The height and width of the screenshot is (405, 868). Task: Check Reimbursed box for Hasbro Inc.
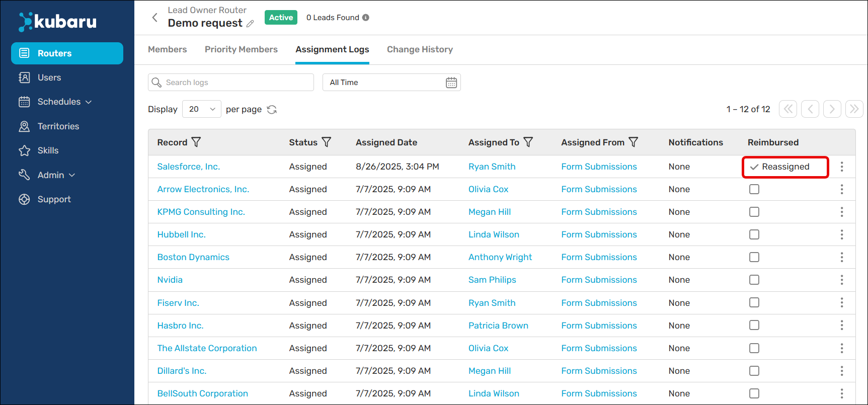click(x=754, y=326)
